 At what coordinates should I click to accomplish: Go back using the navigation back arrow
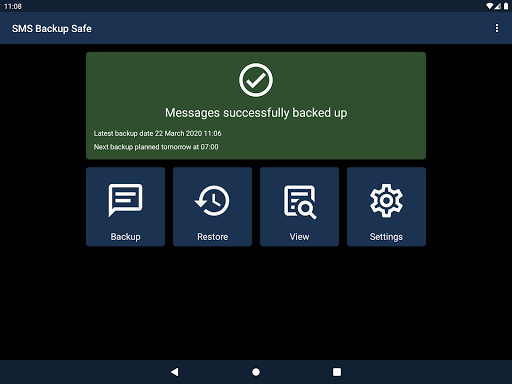[175, 372]
